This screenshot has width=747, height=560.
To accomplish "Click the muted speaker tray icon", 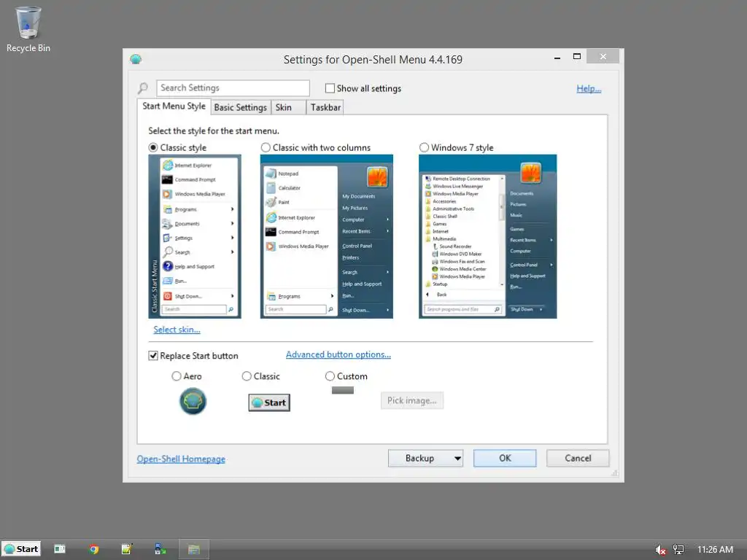I will pyautogui.click(x=660, y=550).
